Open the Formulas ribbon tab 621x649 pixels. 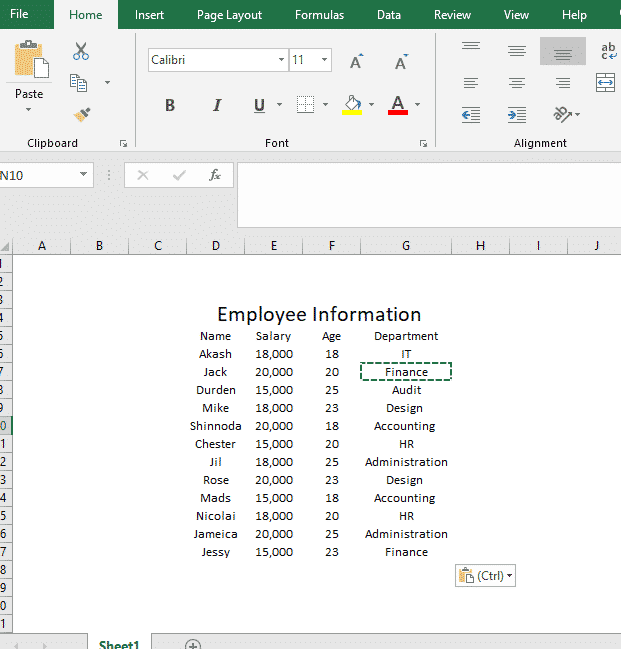[319, 15]
